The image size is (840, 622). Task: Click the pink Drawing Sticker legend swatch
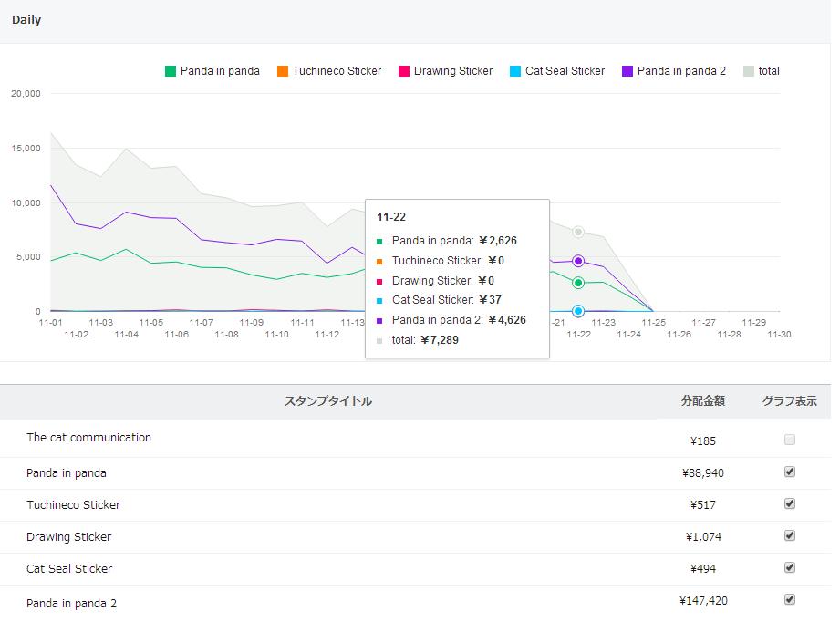tap(404, 71)
